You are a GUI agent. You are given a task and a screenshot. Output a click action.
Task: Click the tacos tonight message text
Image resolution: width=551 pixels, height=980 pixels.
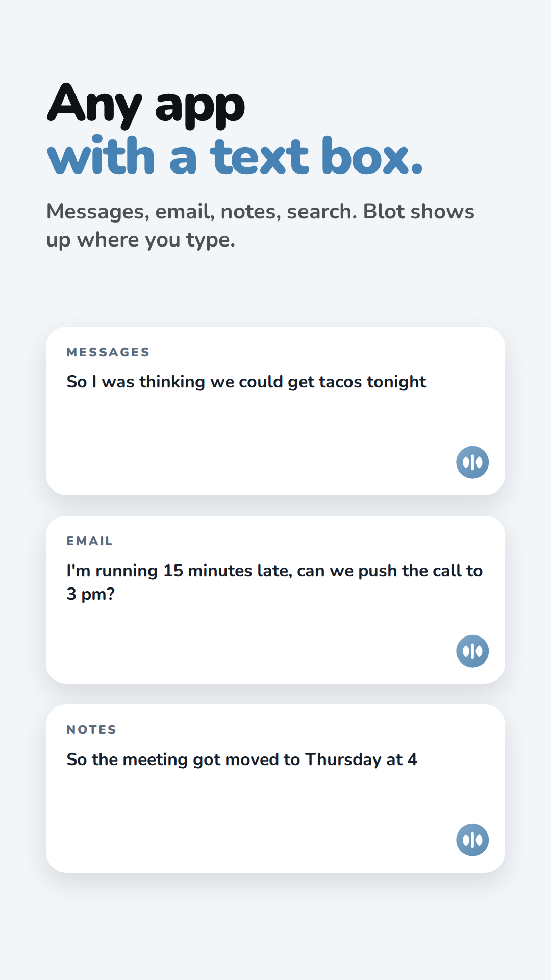pyautogui.click(x=246, y=382)
